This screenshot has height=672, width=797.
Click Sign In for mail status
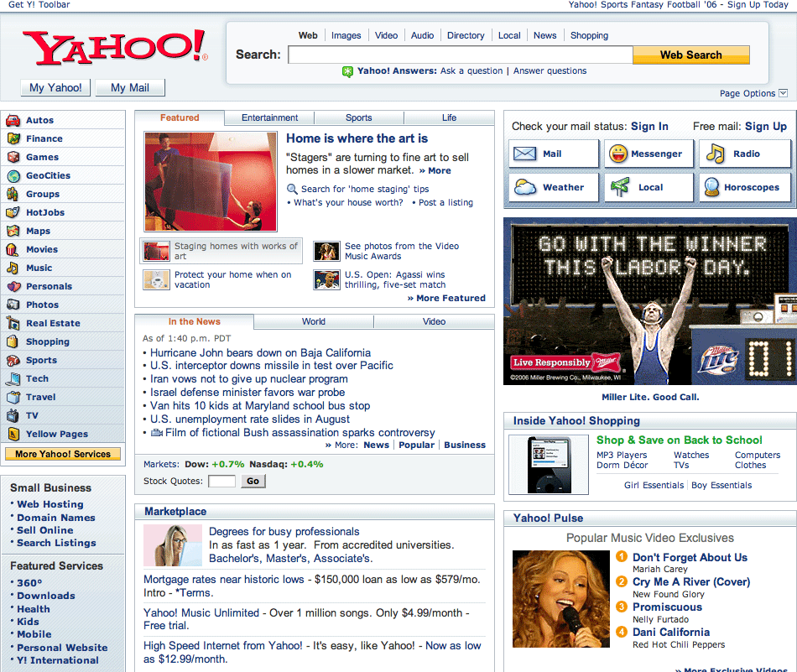(649, 126)
